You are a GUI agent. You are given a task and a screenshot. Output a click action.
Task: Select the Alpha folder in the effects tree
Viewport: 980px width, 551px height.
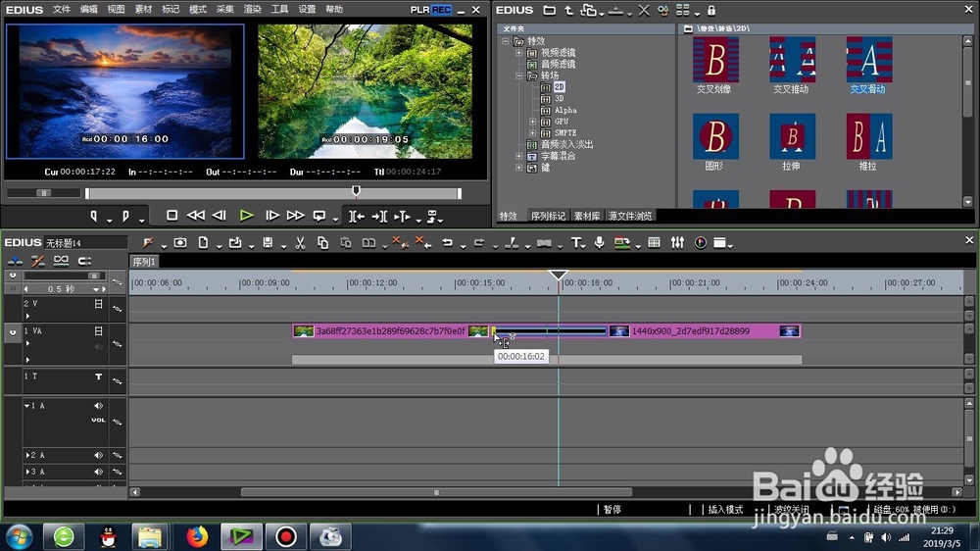(565, 110)
